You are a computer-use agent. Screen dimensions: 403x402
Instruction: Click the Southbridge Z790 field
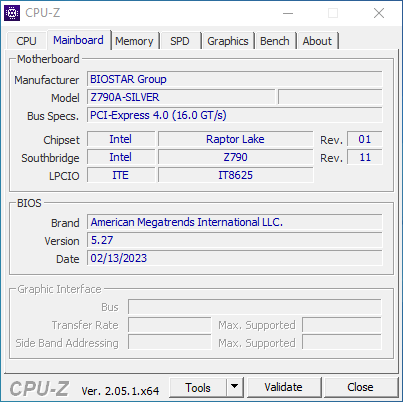pyautogui.click(x=235, y=157)
